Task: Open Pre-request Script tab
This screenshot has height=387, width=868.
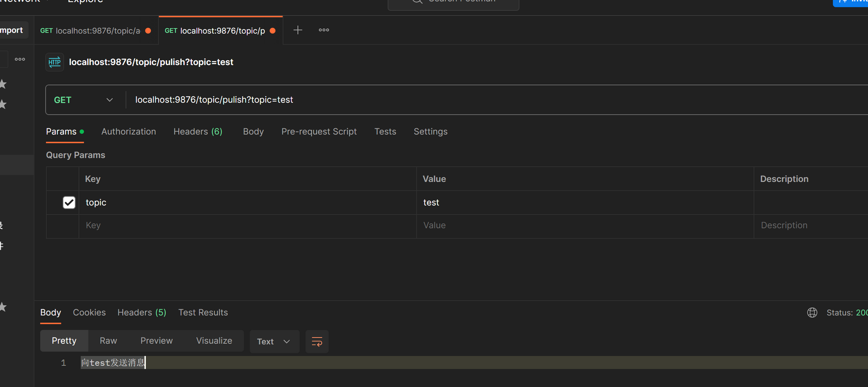Action: [319, 131]
